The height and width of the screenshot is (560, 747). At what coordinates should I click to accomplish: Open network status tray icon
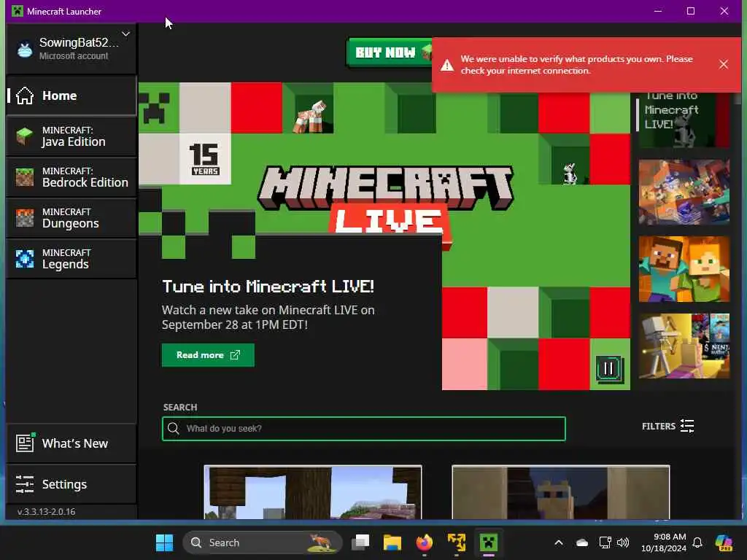click(x=605, y=542)
